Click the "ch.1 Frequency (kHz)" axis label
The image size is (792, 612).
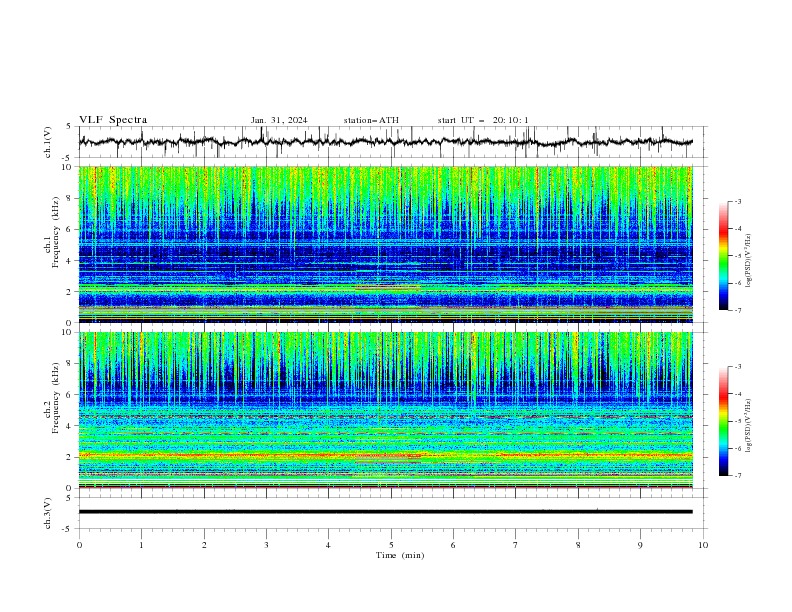[52, 233]
